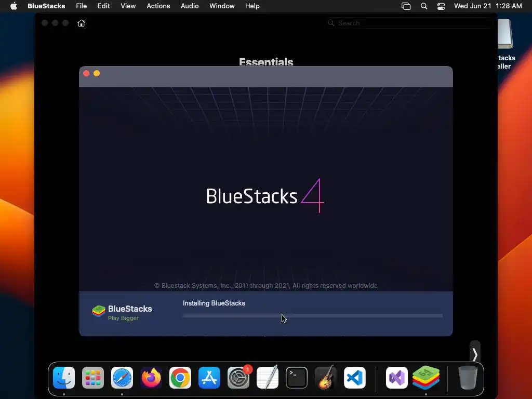Viewport: 532px width, 399px height.
Task: Open the App Store from the Dock
Action: coord(209,378)
